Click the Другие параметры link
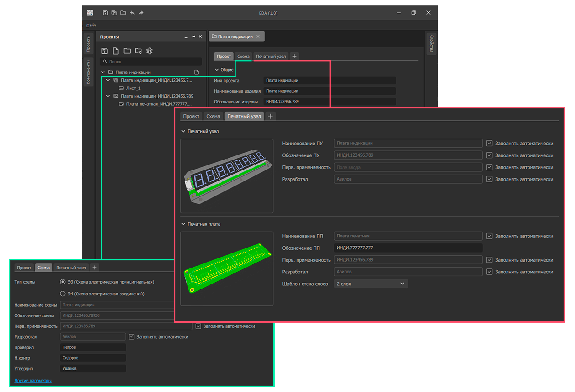 (x=33, y=380)
